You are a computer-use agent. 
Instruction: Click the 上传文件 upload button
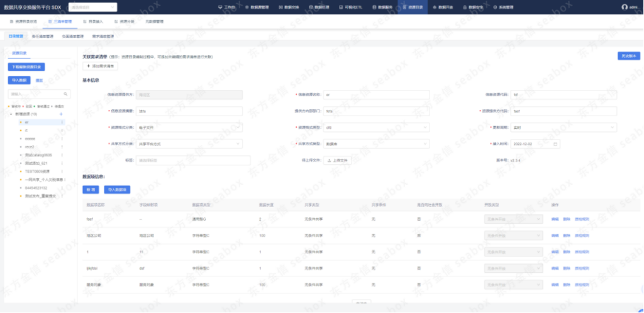pyautogui.click(x=337, y=160)
